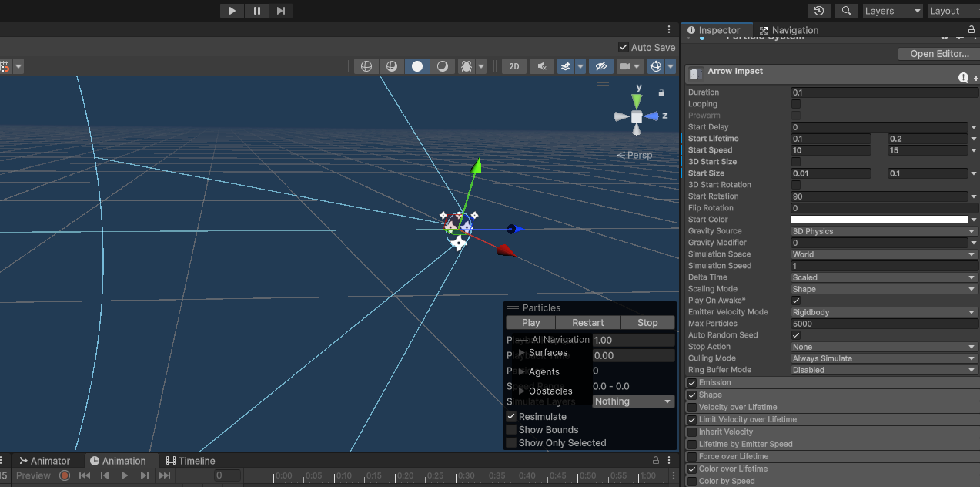Switch to the Navigation tab
This screenshot has width=980, height=487.
point(789,30)
